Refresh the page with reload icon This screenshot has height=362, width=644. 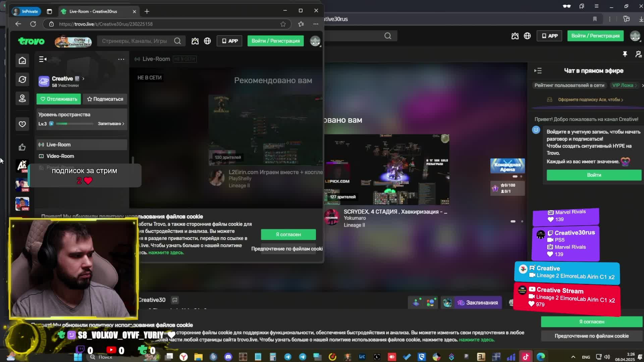pyautogui.click(x=33, y=24)
